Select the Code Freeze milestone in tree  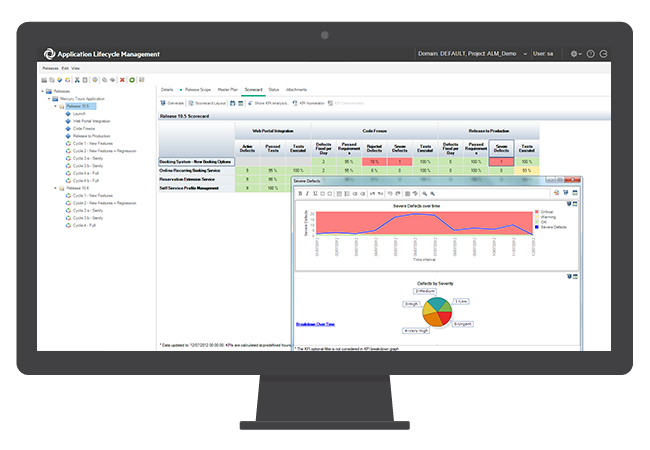tap(84, 128)
